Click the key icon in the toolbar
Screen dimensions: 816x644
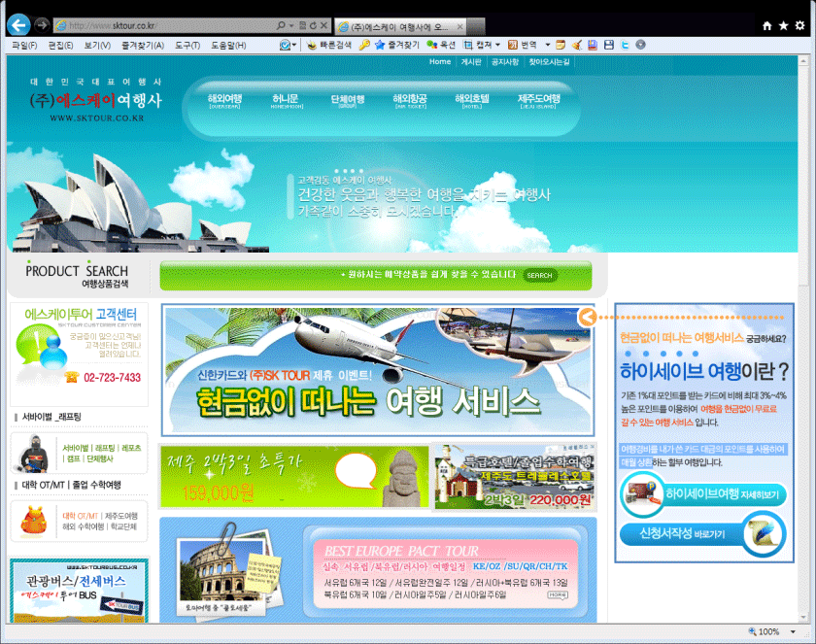pyautogui.click(x=364, y=46)
